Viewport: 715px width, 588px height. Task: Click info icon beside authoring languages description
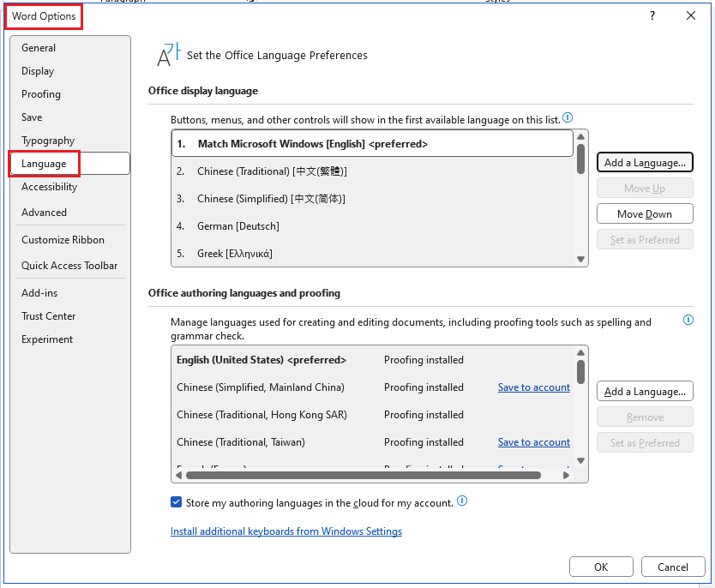tap(688, 320)
